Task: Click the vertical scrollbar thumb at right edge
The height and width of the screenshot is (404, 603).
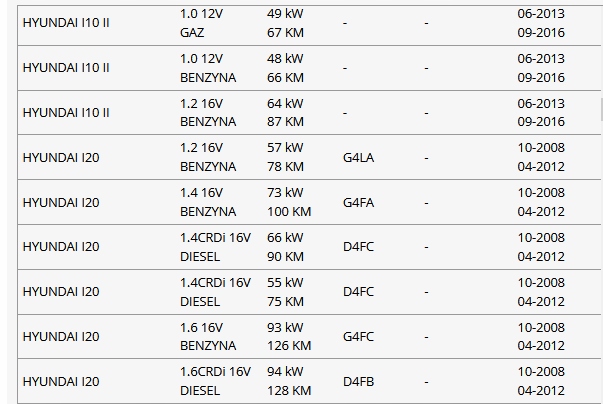Action: coord(600,108)
